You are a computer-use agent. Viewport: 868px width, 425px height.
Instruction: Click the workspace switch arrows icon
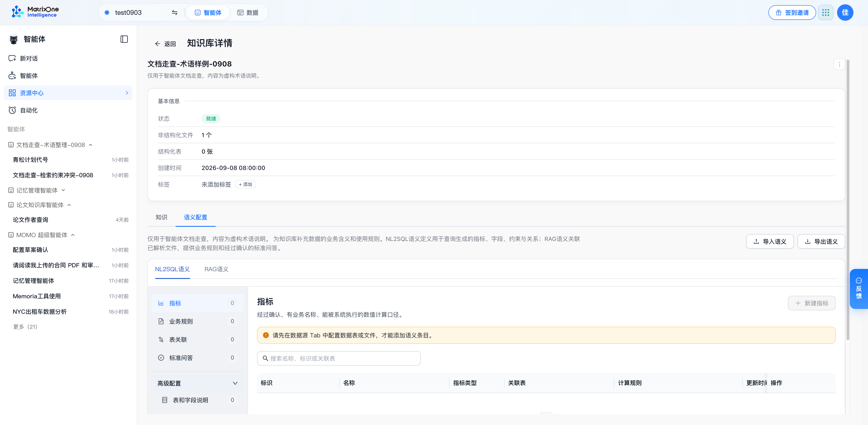click(174, 13)
